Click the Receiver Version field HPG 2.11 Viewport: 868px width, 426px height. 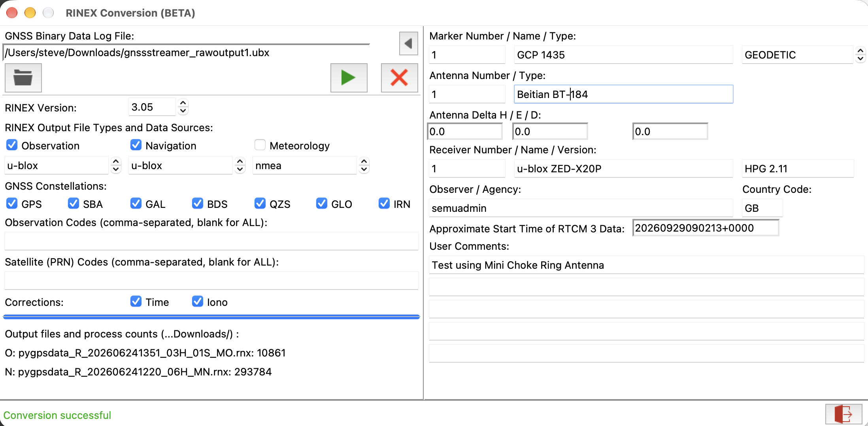798,168
